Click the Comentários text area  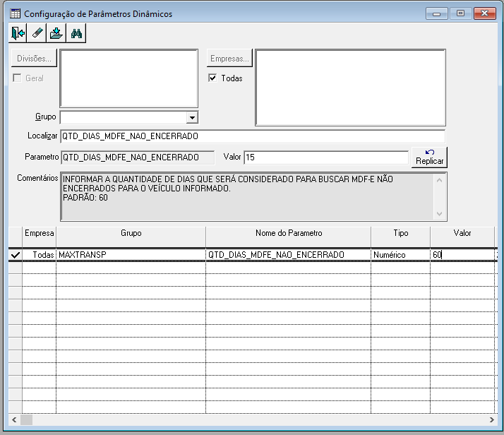tap(248, 197)
